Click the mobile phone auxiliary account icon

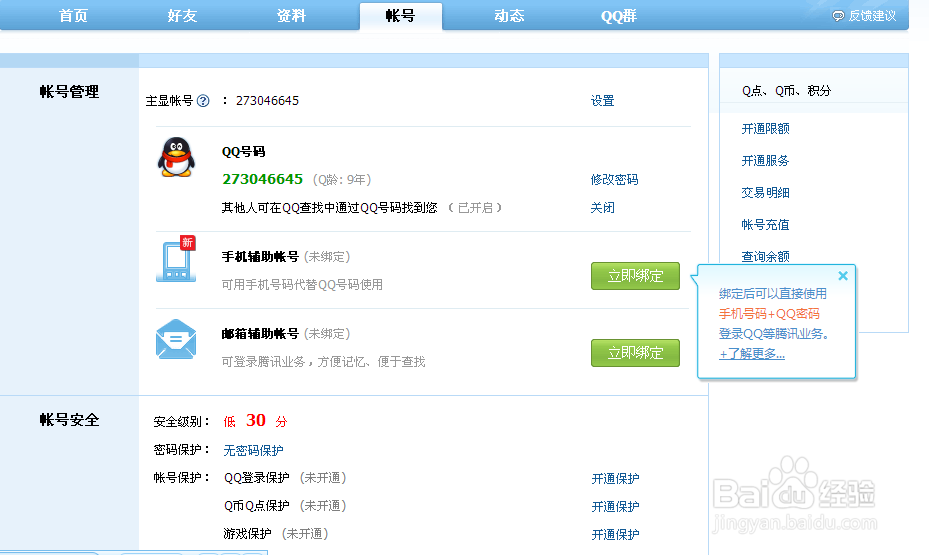[x=176, y=259]
